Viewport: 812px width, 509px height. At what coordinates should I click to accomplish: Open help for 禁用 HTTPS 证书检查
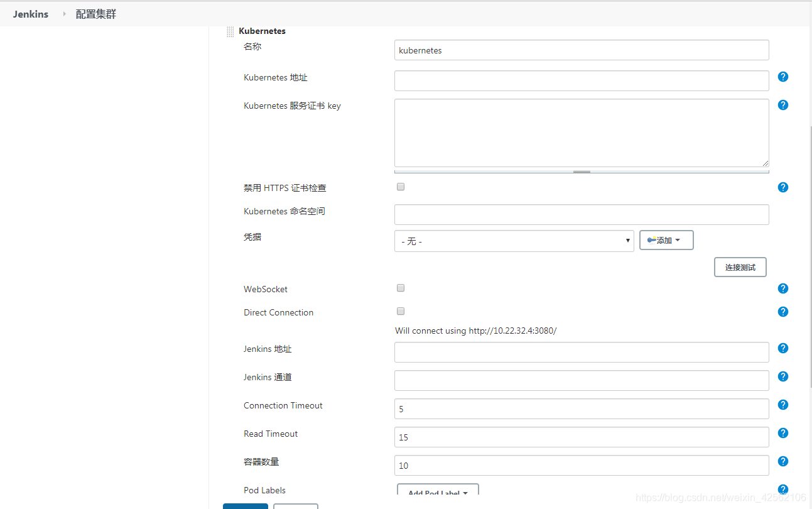coord(782,187)
